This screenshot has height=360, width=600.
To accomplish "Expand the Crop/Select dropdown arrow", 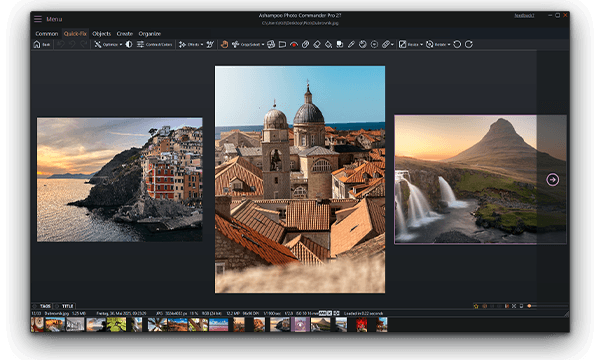I will [x=263, y=45].
